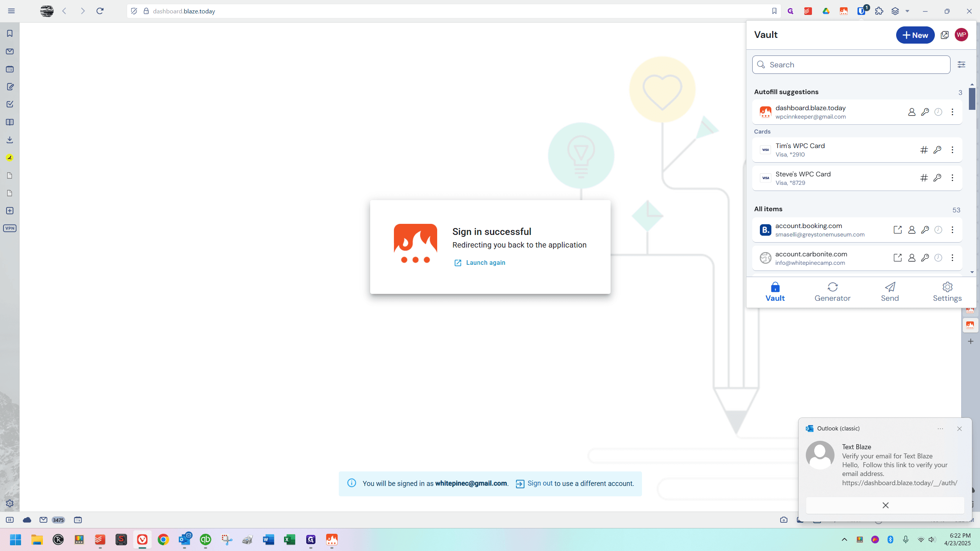Image resolution: width=980 pixels, height=551 pixels.
Task: Copy card number for Steve's WPC Card
Action: coord(924,178)
